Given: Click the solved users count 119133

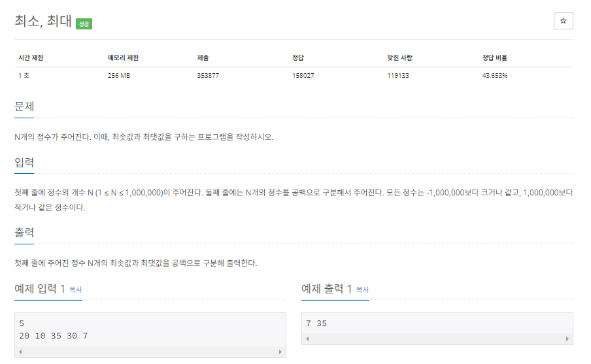Looking at the screenshot, I should pyautogui.click(x=398, y=75).
